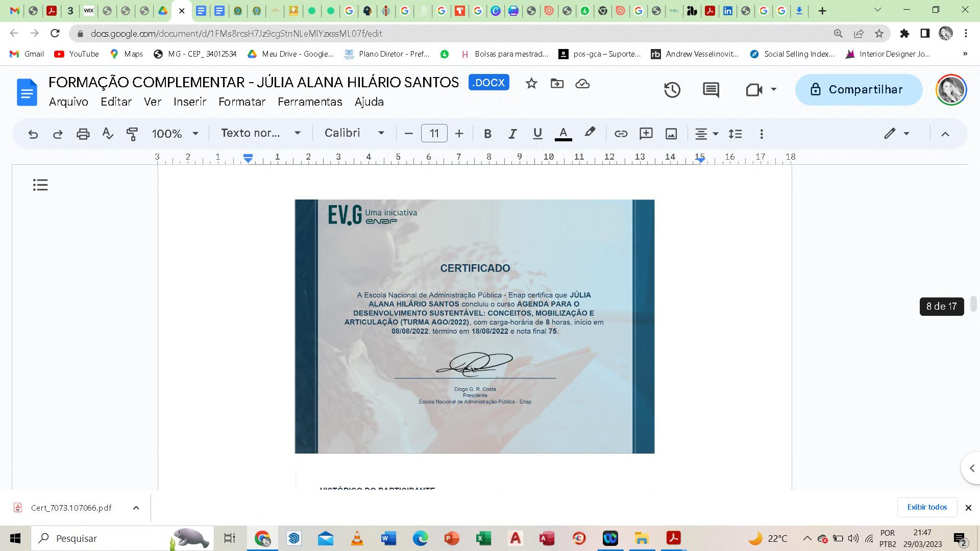
Task: Click the insert image icon
Action: [x=671, y=134]
